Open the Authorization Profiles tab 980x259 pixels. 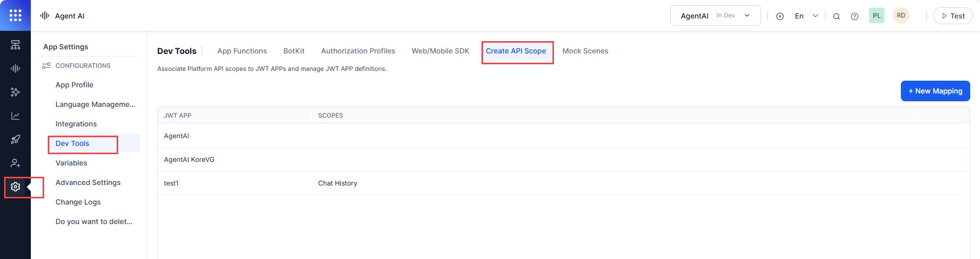(x=358, y=51)
